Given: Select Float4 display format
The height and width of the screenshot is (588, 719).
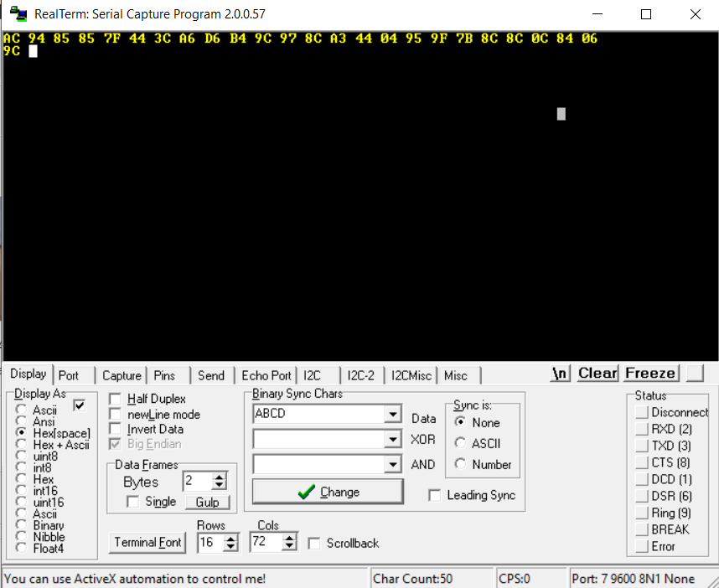Looking at the screenshot, I should click(x=21, y=548).
